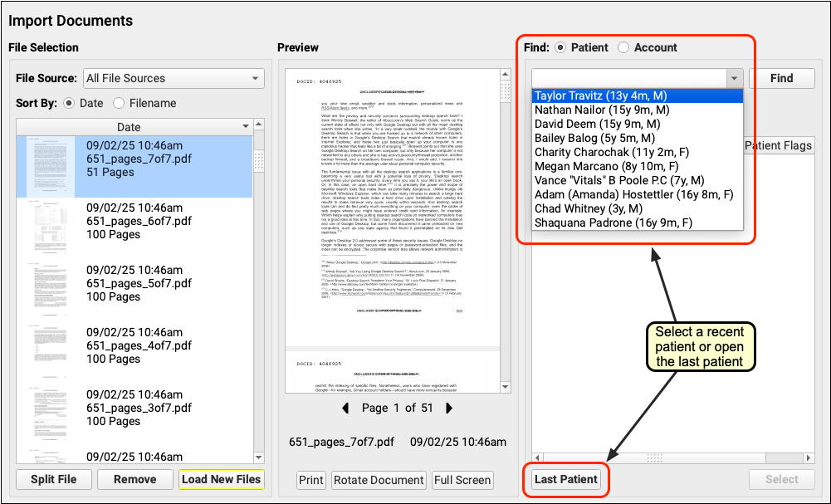Open the Patient Flags tab
Image resolution: width=831 pixels, height=504 pixels.
pyautogui.click(x=779, y=146)
